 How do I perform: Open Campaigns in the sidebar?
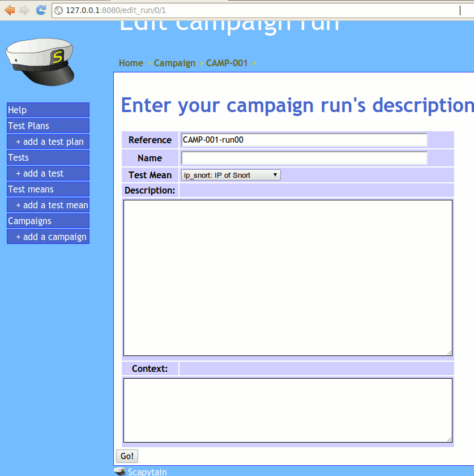point(48,221)
